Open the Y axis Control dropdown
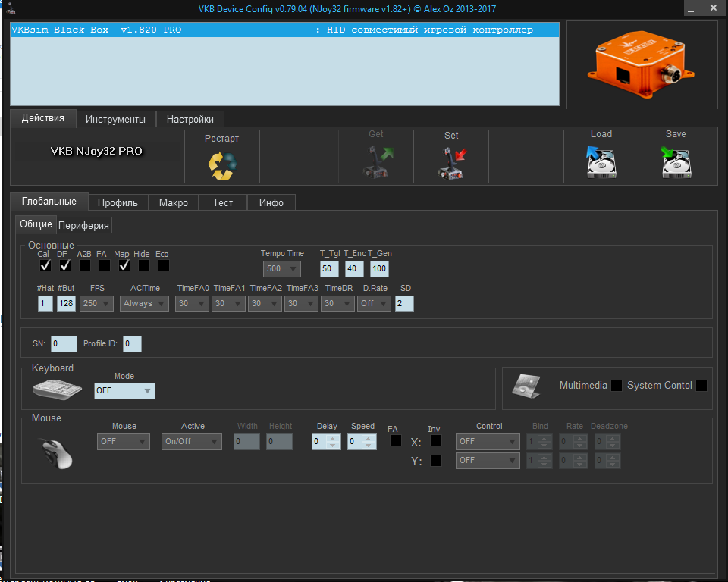Image resolution: width=728 pixels, height=582 pixels. tap(488, 461)
